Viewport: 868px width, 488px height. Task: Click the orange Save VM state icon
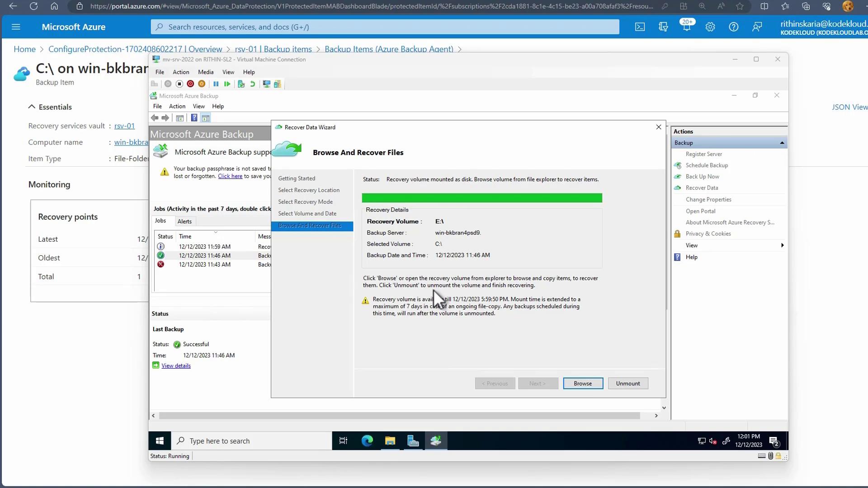click(x=202, y=84)
